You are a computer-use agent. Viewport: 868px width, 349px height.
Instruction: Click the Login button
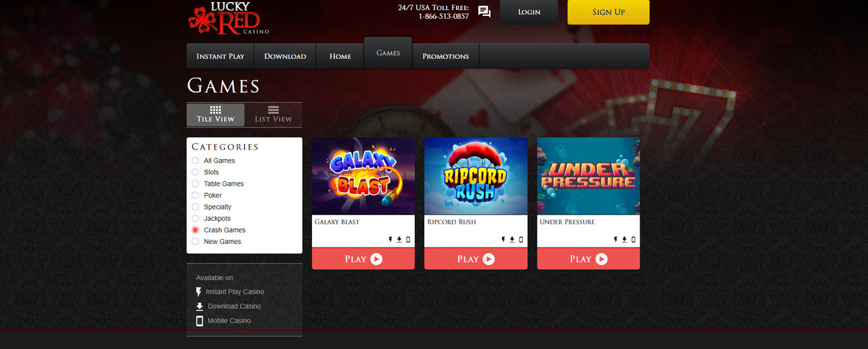coord(529,12)
